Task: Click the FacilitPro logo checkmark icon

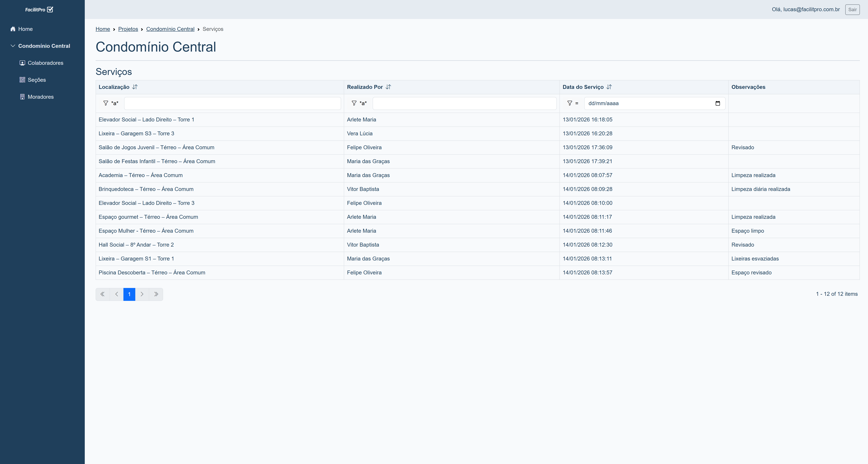Action: 50,9
